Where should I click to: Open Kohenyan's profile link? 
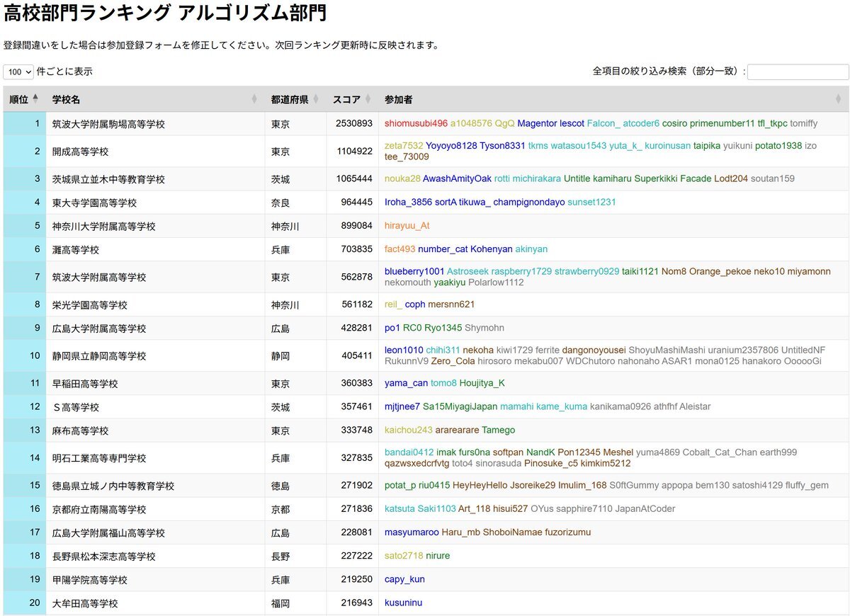tap(491, 249)
